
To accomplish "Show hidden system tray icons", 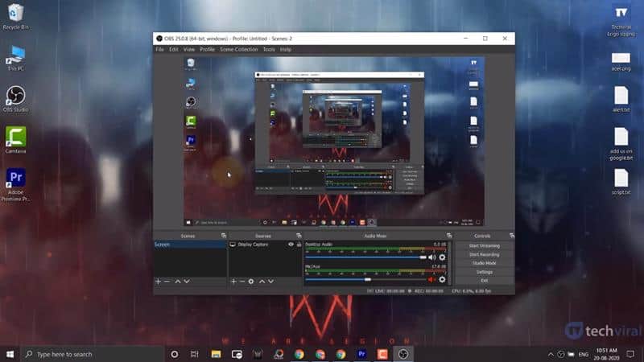I will coord(551,354).
